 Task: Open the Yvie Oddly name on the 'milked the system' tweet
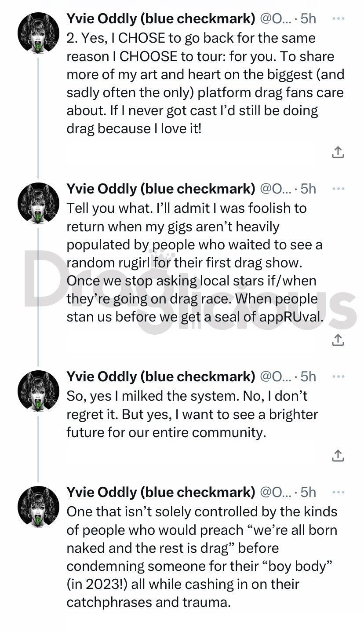[161, 377]
